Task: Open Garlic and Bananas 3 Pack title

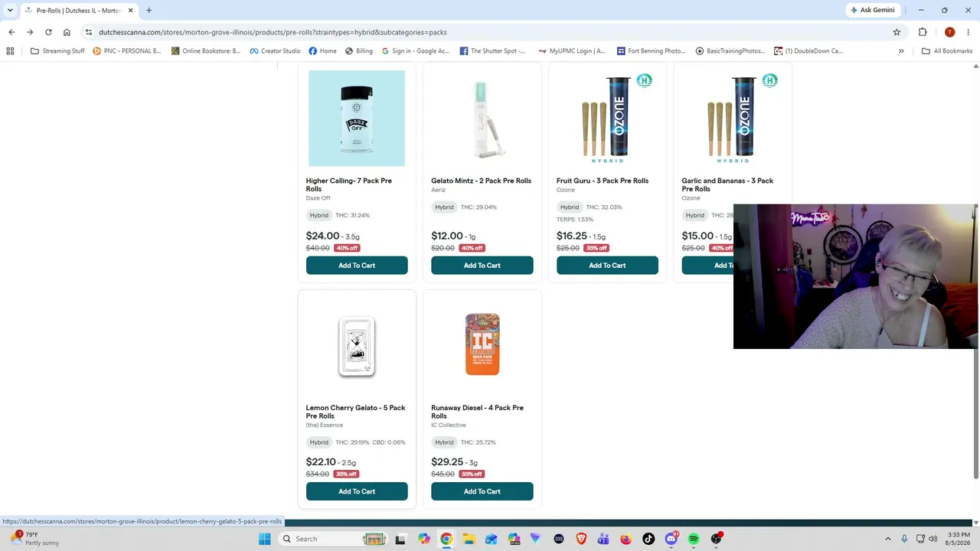Action: click(x=727, y=184)
